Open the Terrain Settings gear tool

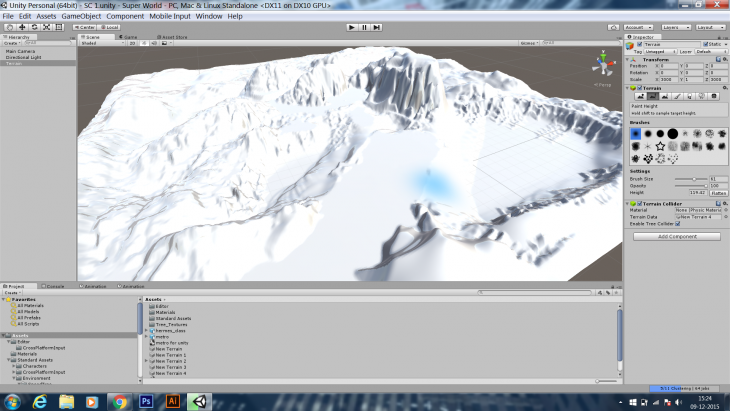pos(714,96)
